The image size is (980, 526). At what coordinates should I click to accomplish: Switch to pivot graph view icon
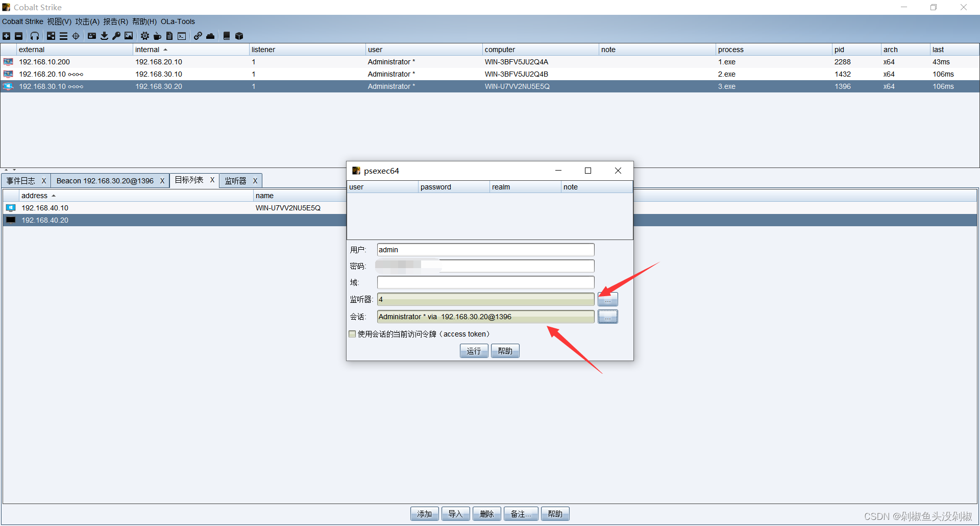coord(51,36)
